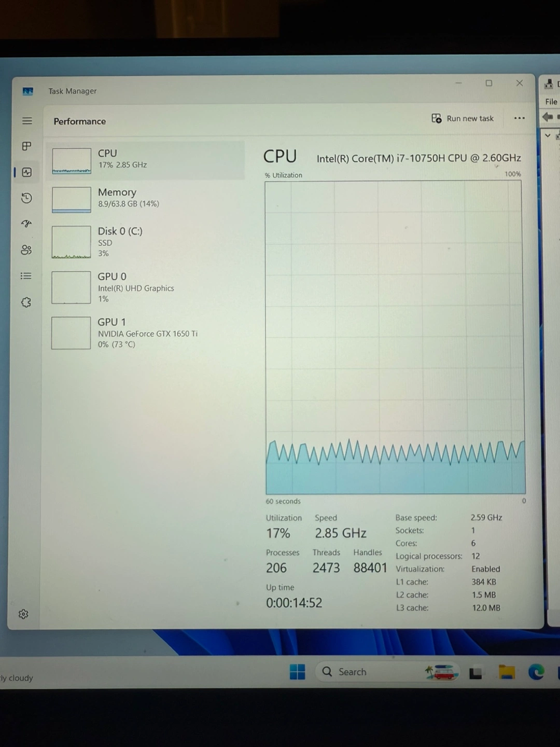Image resolution: width=560 pixels, height=747 pixels.
Task: Click the CPU utilization graph
Action: pyautogui.click(x=395, y=337)
